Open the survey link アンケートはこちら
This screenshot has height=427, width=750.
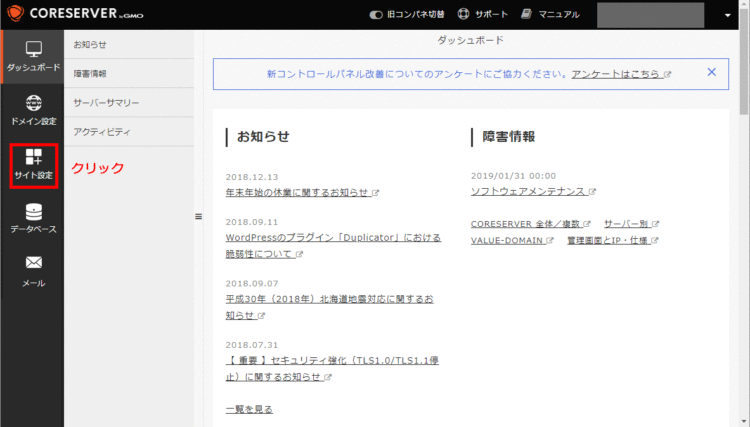616,74
